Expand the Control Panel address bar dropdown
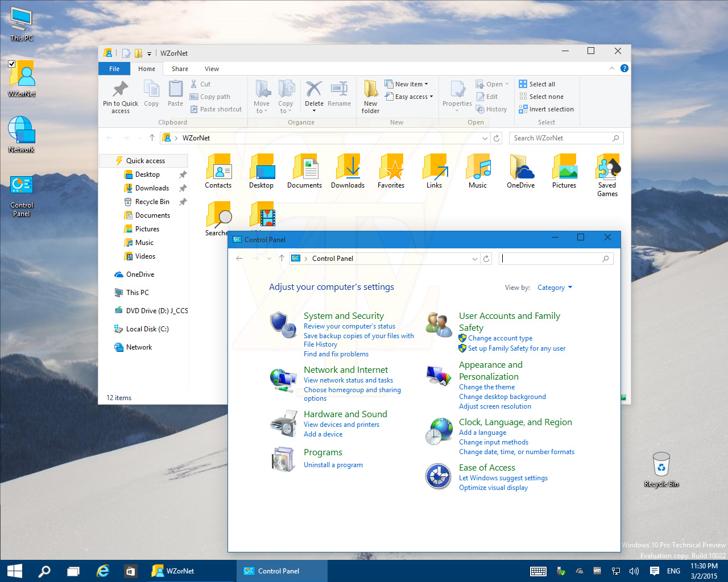The height and width of the screenshot is (582, 728). (x=475, y=259)
